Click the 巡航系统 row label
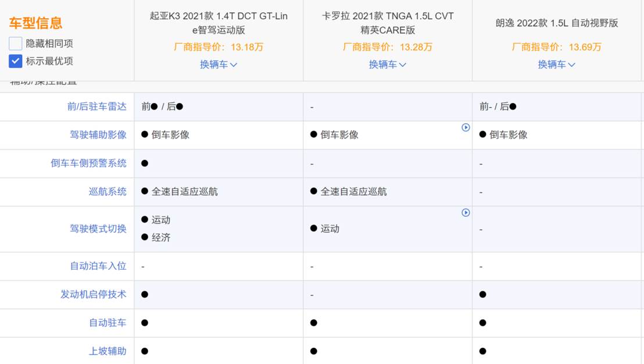 coord(107,191)
